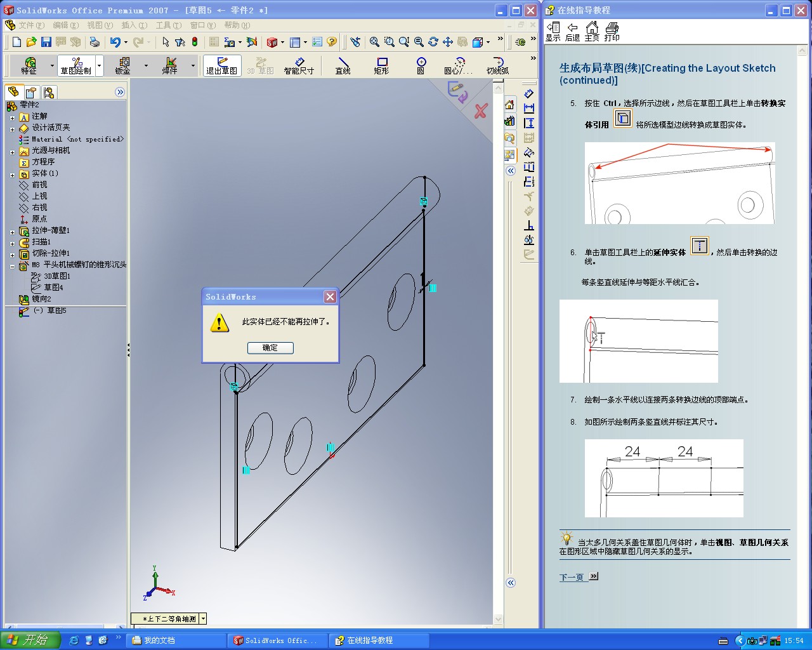Click the Windows 开始 Start button

[x=30, y=640]
